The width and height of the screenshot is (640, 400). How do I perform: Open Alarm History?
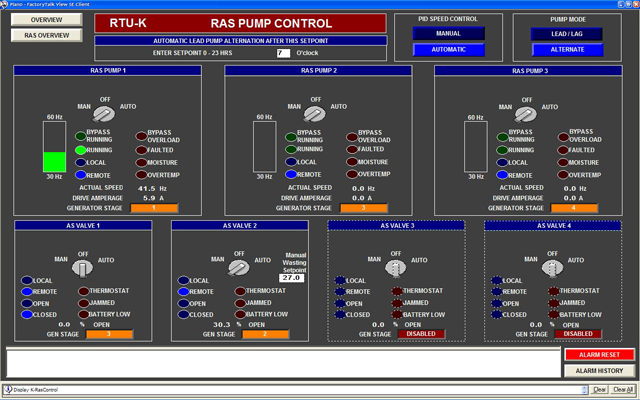point(599,370)
